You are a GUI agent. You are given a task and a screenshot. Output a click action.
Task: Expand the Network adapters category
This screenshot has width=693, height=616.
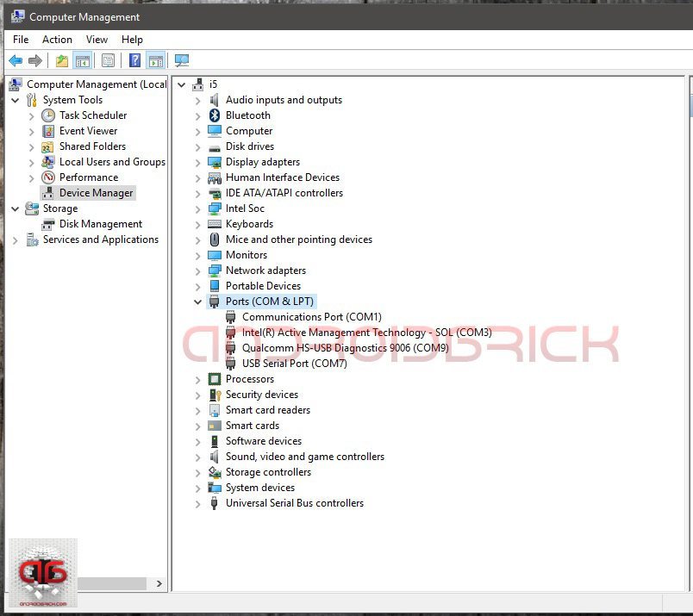pos(198,271)
